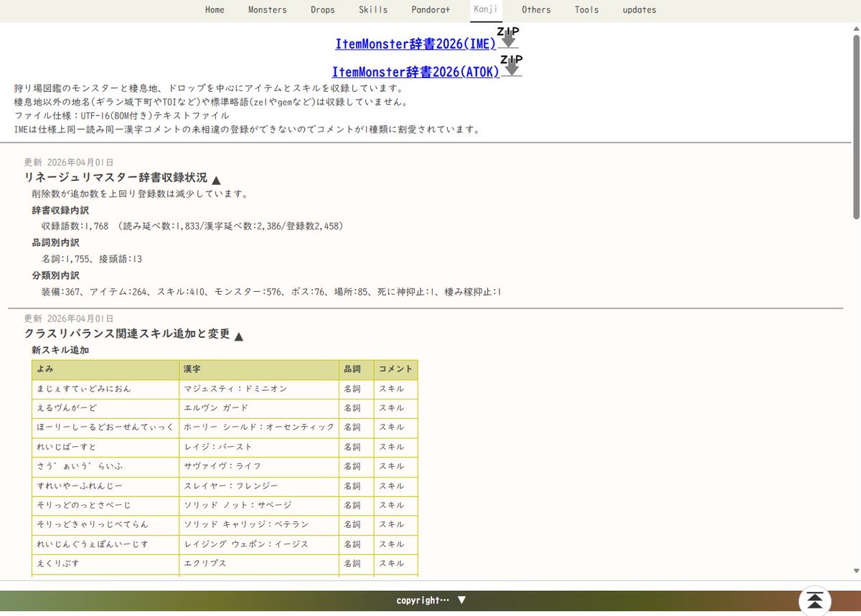Select the えくりぷす reading cell
This screenshot has height=616, width=861.
click(x=105, y=564)
